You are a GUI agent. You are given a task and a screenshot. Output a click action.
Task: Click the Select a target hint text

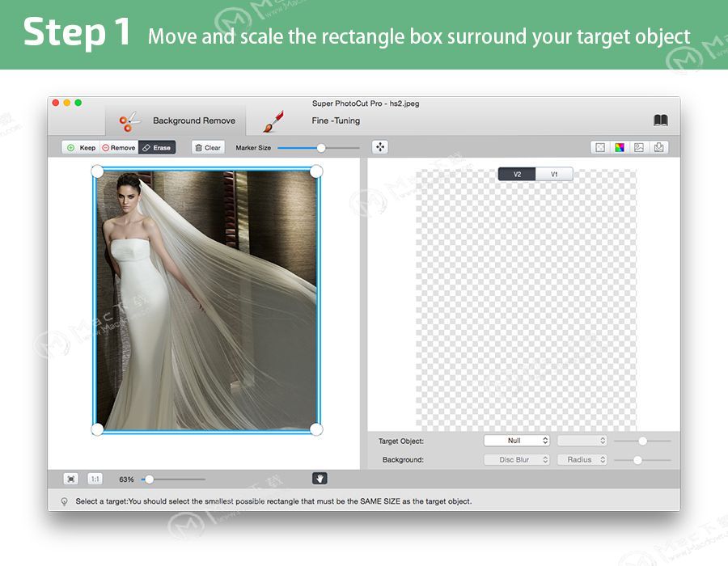tap(273, 501)
